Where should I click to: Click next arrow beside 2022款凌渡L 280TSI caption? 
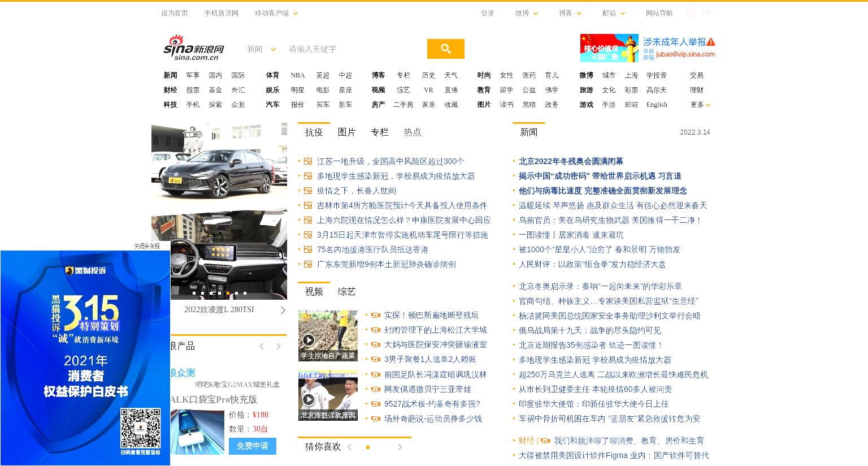click(x=283, y=310)
